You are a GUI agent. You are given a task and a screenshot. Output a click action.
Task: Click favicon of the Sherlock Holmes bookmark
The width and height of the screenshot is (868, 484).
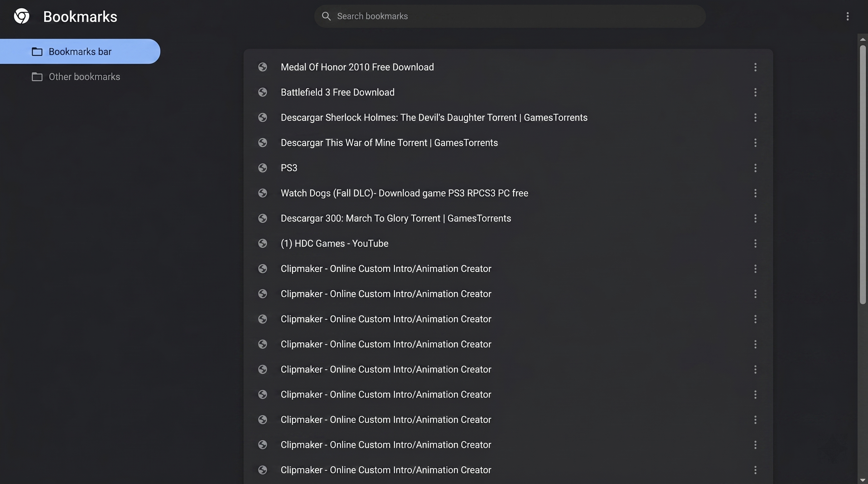(x=262, y=118)
